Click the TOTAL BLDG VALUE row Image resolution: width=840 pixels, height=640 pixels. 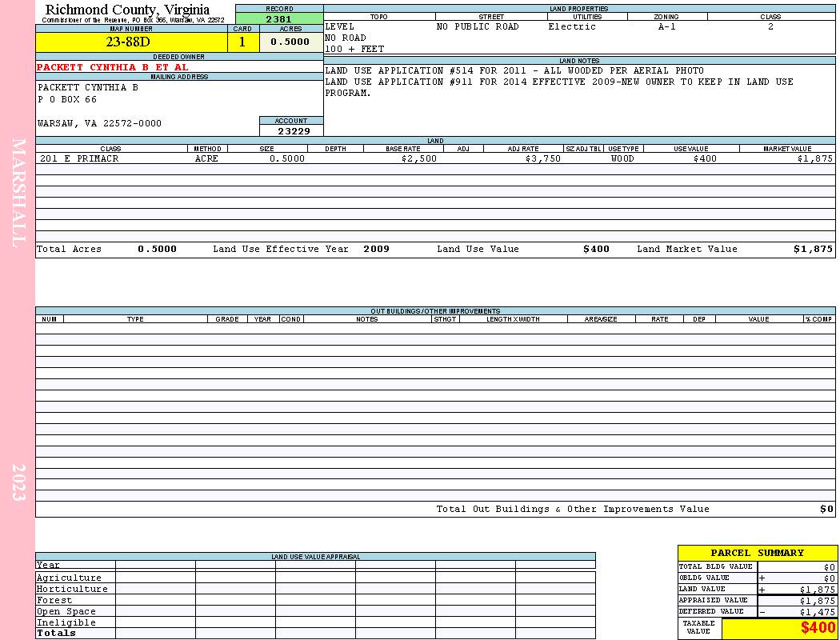(757, 566)
